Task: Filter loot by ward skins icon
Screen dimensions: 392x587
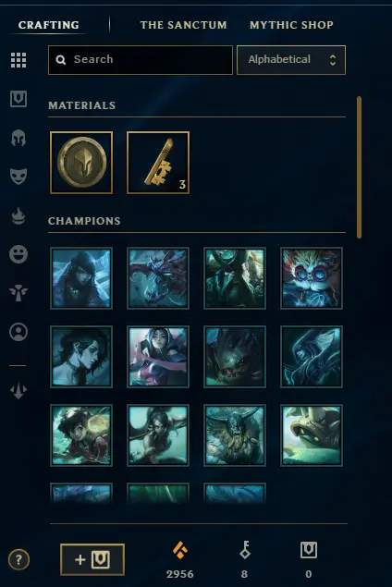Action: (x=18, y=293)
